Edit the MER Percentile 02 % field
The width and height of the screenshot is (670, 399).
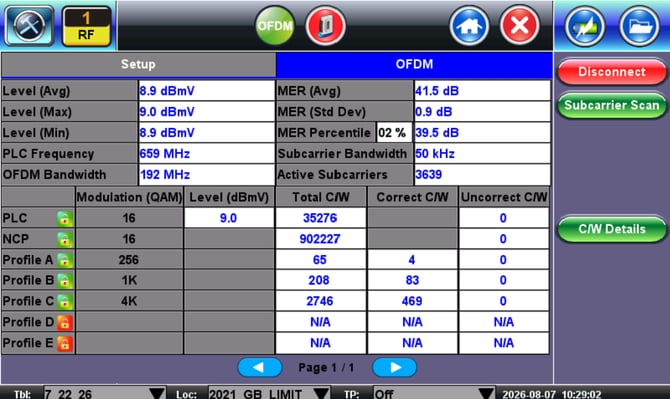(394, 133)
